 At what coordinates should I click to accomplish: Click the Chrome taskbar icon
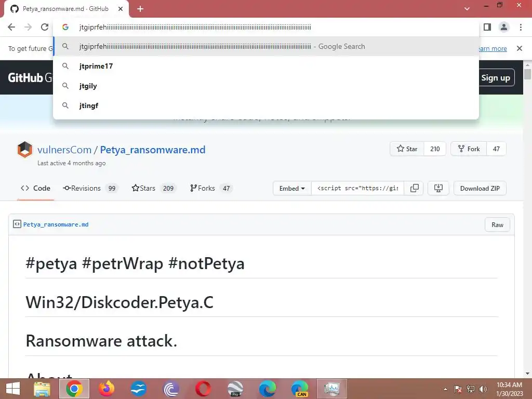pos(74,389)
